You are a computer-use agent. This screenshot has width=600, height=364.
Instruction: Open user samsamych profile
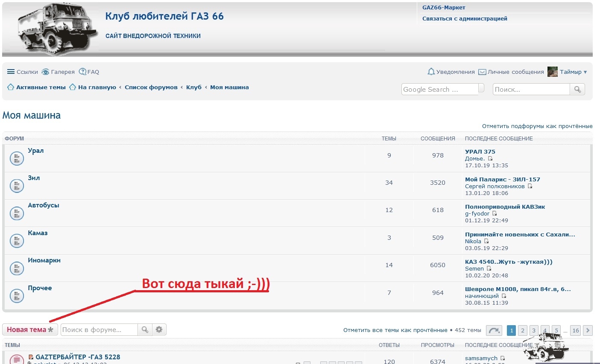click(481, 358)
